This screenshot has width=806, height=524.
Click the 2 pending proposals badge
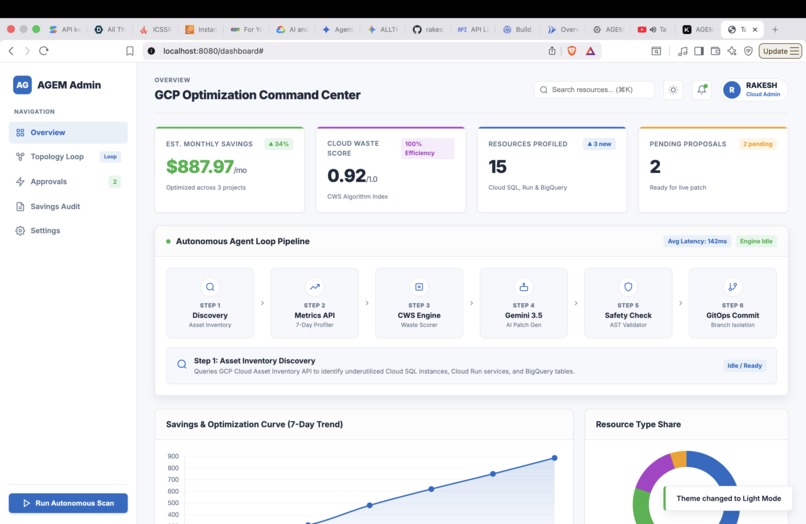[x=757, y=144]
